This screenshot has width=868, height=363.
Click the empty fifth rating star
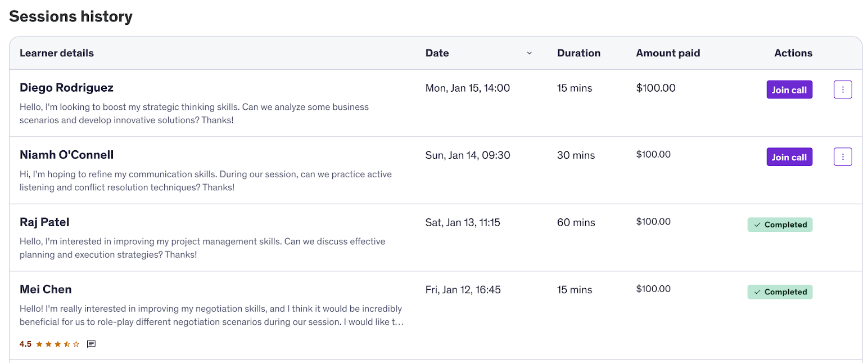(76, 344)
